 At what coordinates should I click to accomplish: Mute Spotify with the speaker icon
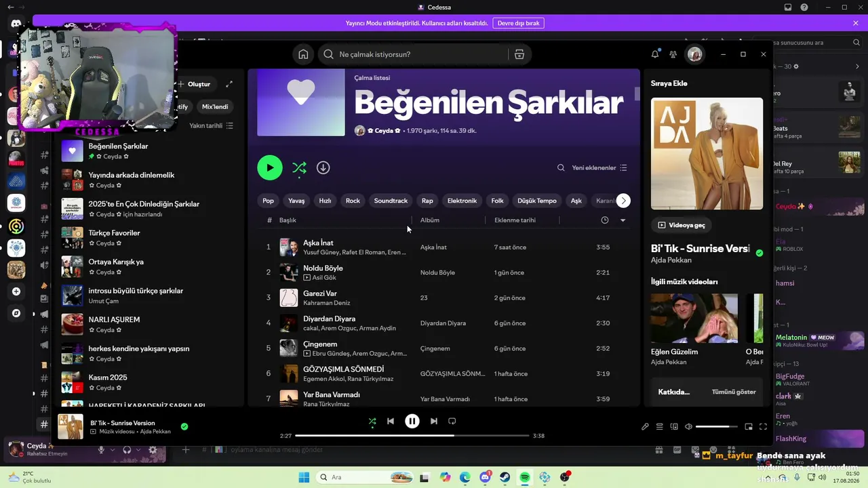688,427
